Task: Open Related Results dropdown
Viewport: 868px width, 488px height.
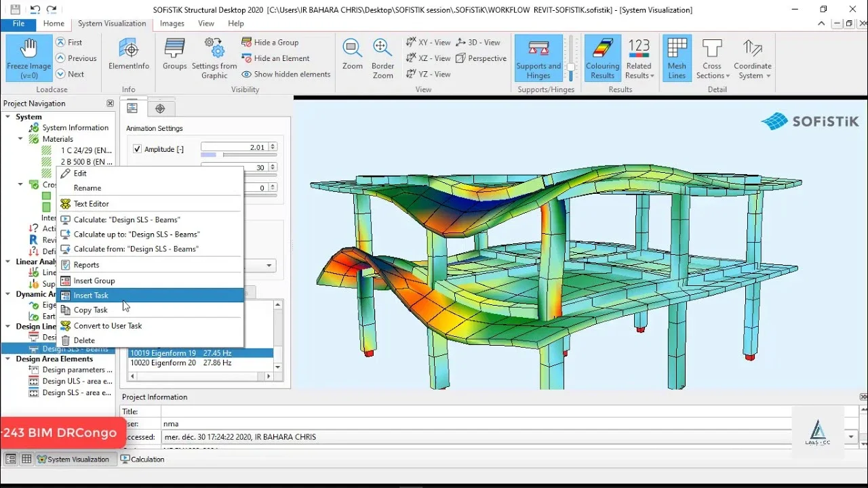Action: [639, 58]
